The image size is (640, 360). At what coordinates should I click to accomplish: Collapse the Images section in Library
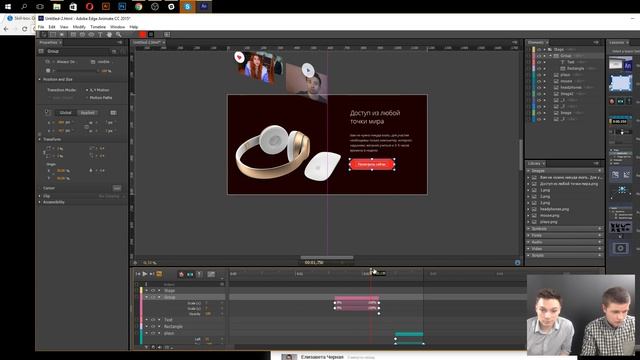pos(529,171)
